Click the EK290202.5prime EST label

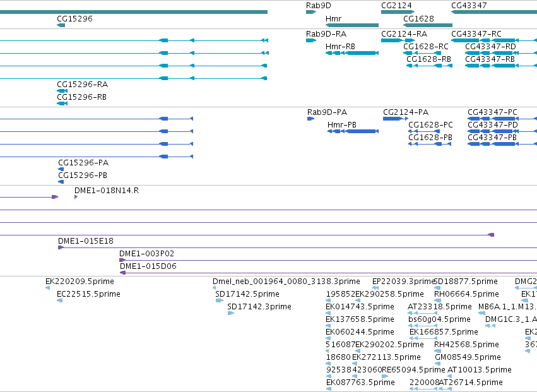[390, 345]
